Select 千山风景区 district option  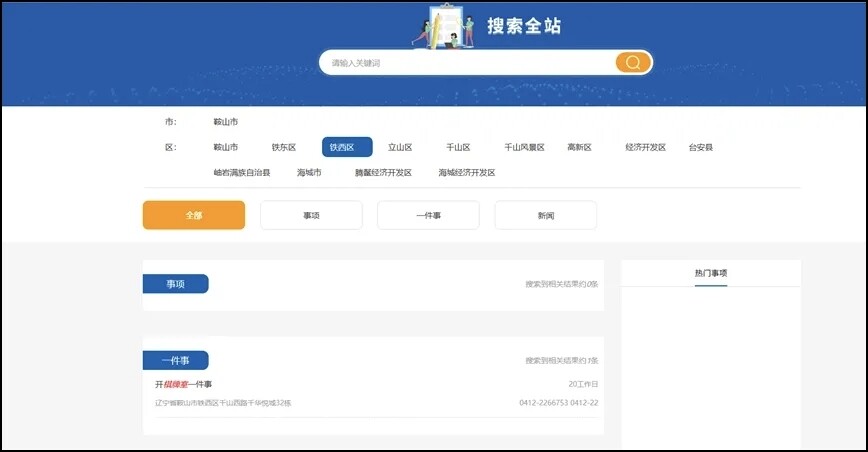[524, 147]
